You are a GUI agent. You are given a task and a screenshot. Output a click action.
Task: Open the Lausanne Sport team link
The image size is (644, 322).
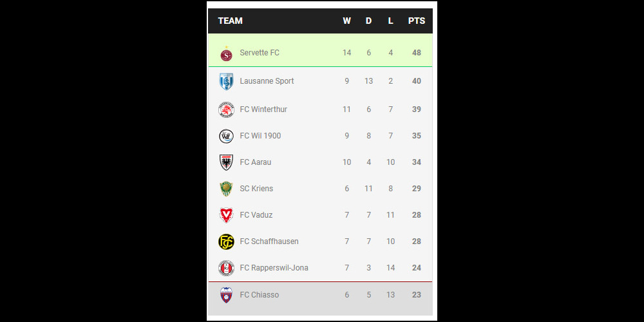tap(267, 81)
